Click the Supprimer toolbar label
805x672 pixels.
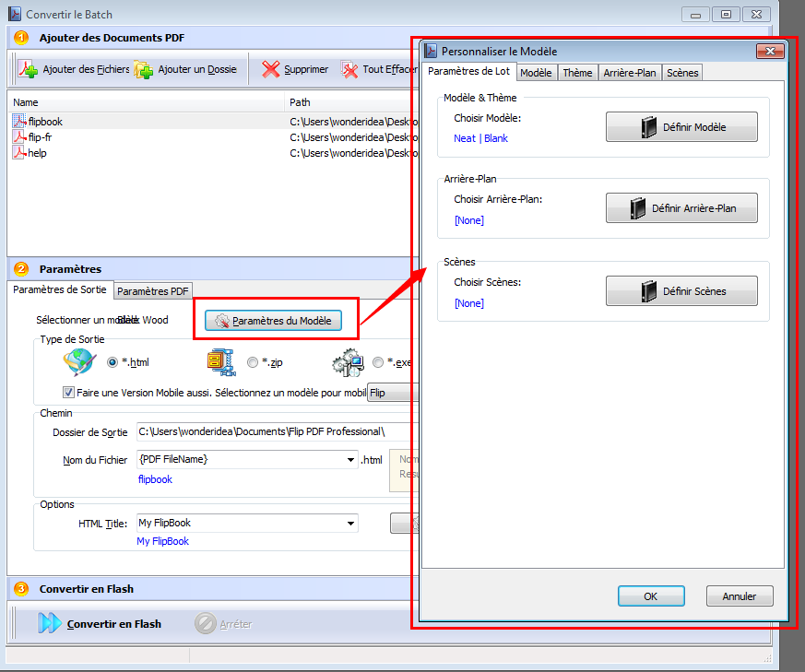[306, 69]
